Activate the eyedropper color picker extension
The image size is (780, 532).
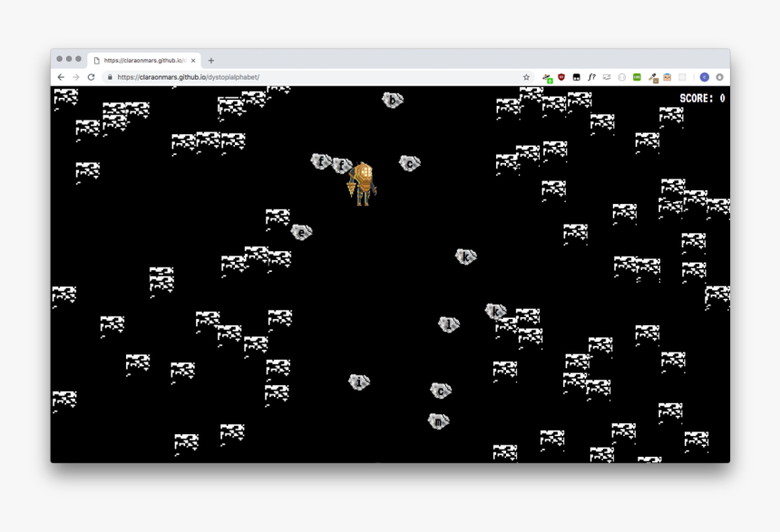(653, 78)
